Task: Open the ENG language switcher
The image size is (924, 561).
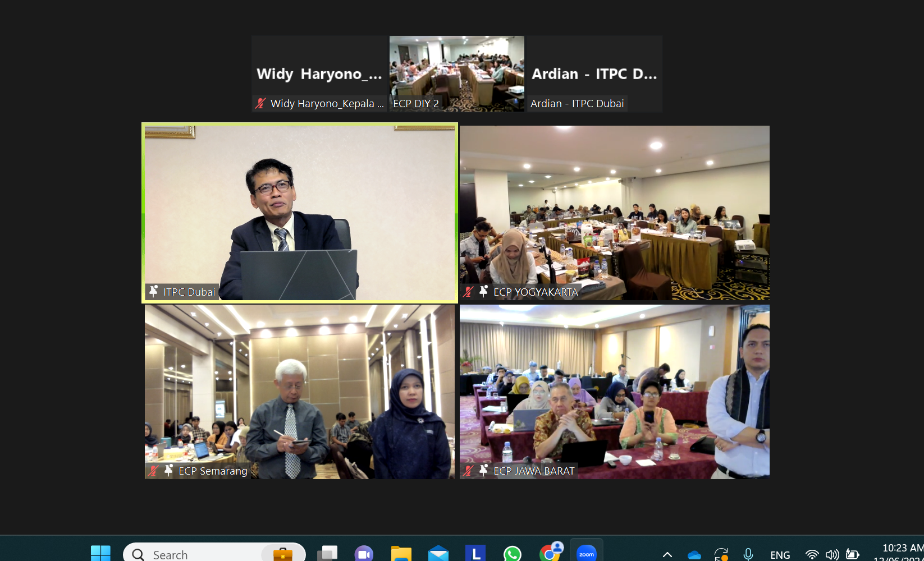Action: coord(780,554)
